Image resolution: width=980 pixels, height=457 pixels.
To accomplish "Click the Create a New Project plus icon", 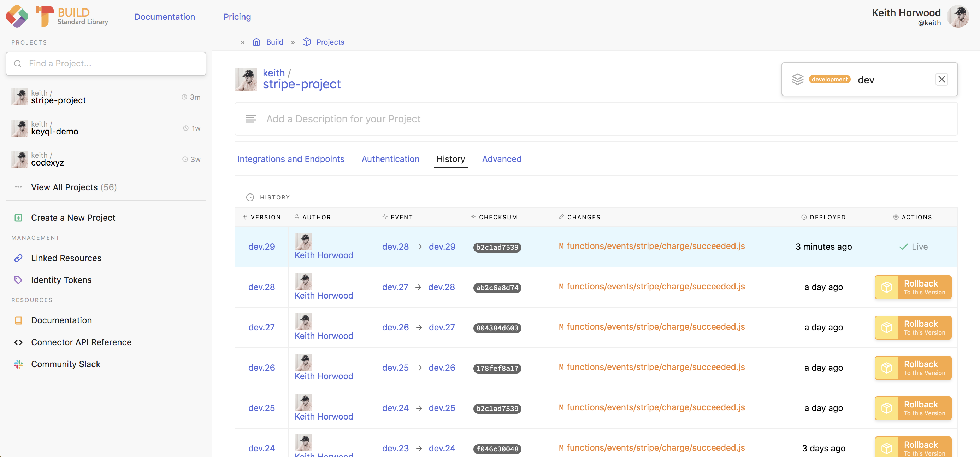I will point(18,218).
